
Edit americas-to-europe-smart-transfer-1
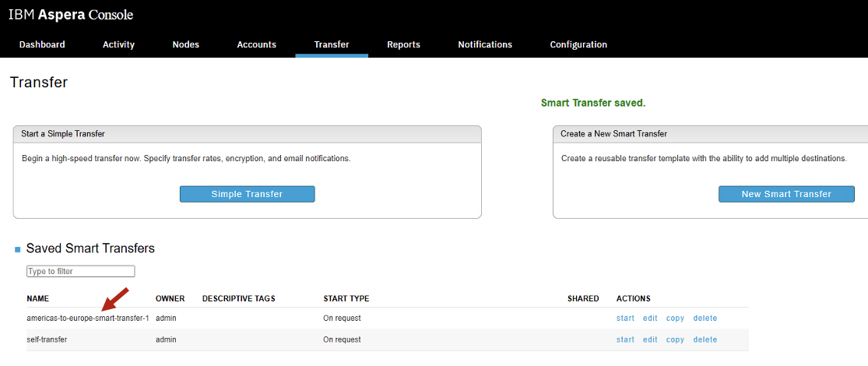click(x=650, y=318)
